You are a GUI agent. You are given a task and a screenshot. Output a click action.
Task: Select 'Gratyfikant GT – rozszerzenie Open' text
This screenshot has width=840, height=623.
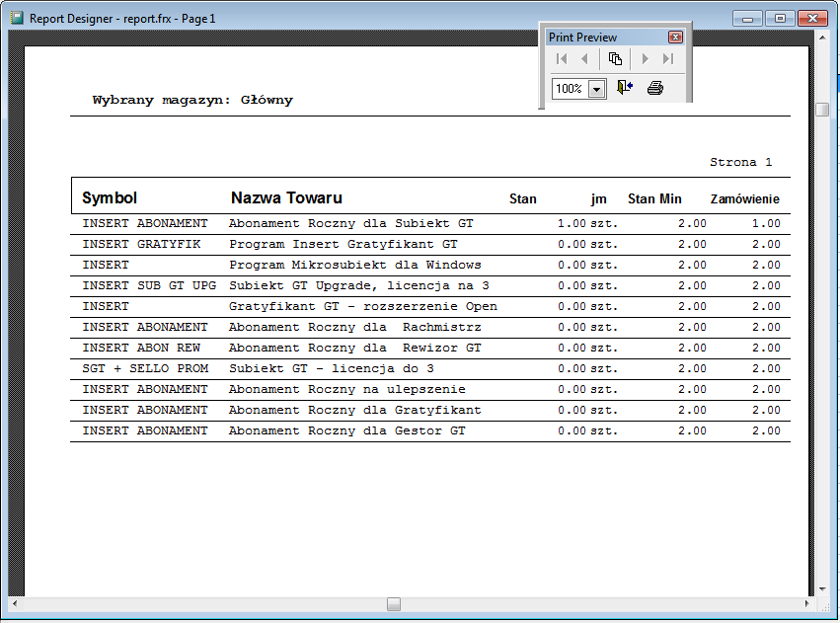(363, 306)
